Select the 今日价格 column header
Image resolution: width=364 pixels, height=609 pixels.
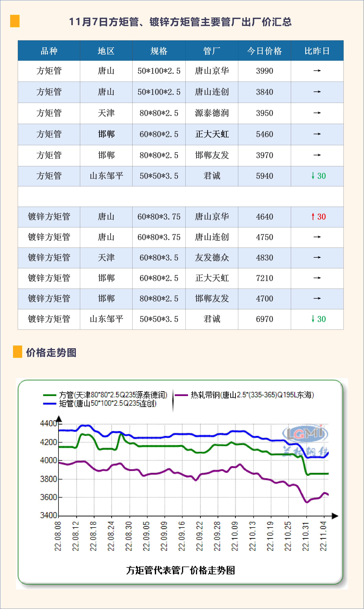pos(264,51)
